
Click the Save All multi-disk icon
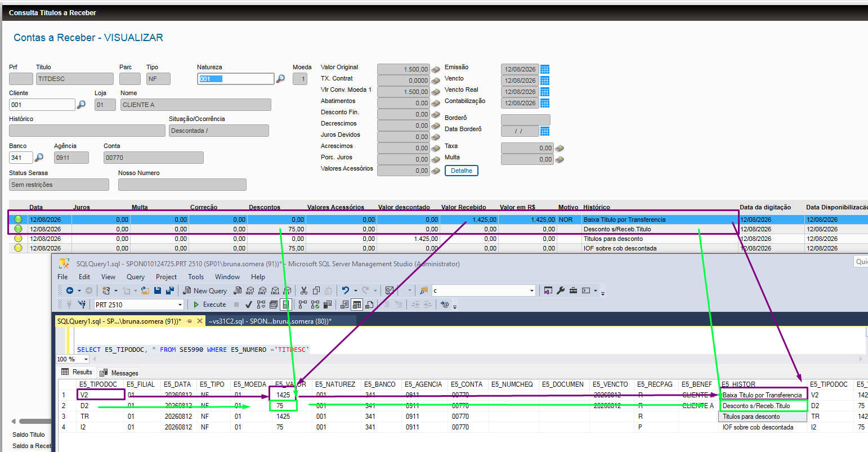[x=170, y=290]
